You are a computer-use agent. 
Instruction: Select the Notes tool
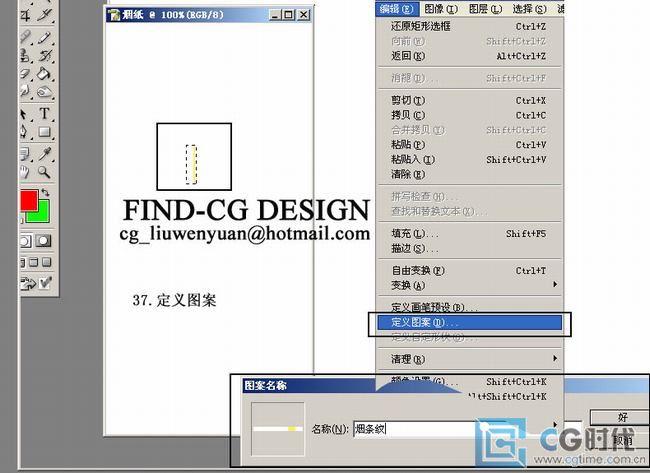26,153
